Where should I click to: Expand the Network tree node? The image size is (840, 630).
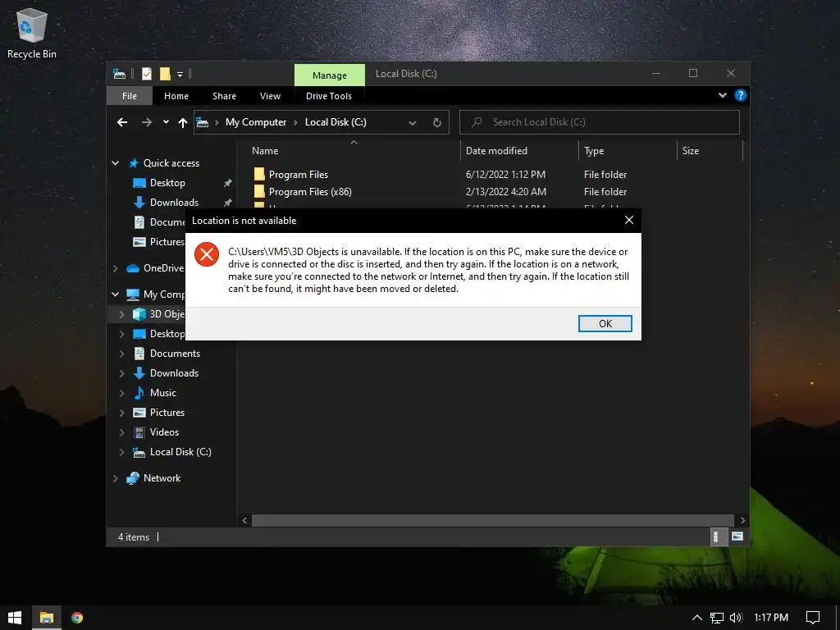coord(115,478)
